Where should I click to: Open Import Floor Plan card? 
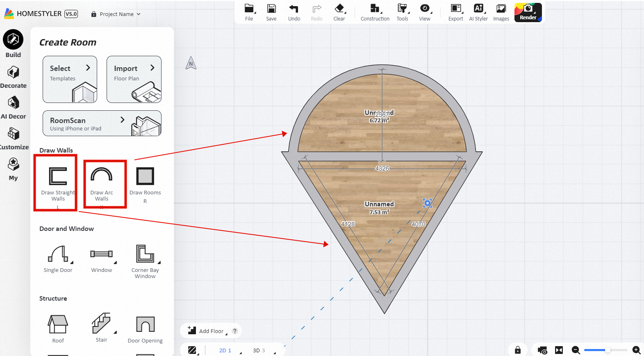tap(134, 79)
